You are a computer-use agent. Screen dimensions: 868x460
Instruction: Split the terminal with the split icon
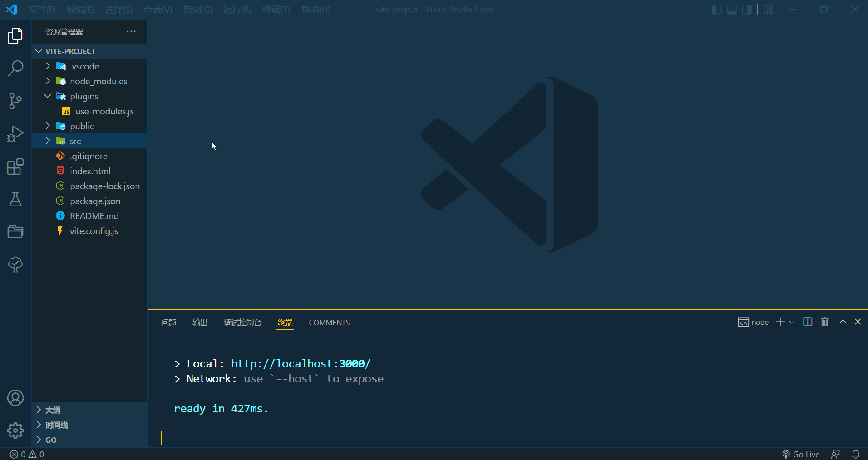click(808, 322)
